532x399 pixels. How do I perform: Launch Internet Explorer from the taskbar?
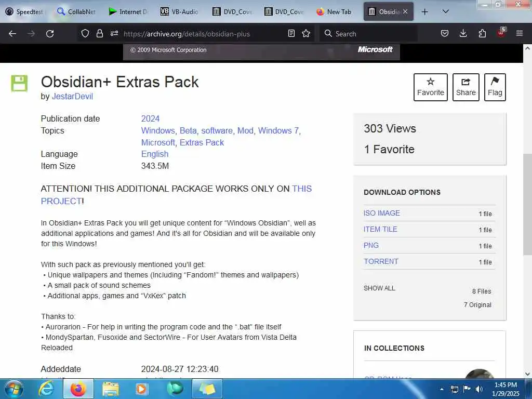point(46,389)
